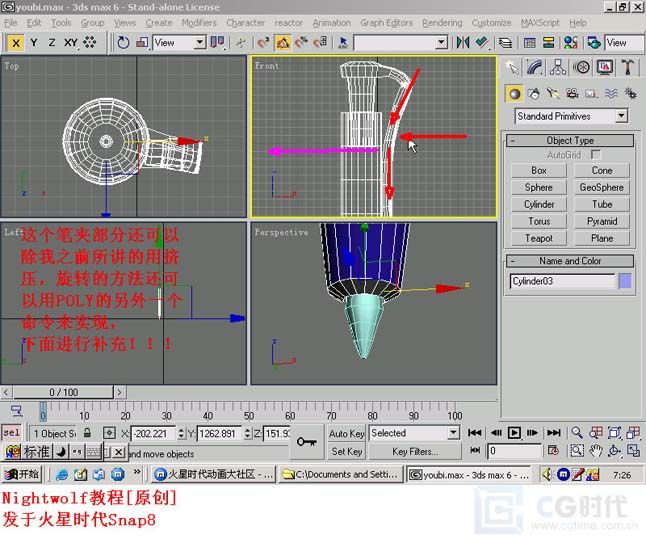Switch to the Create panel tab
646x539 pixels.
[x=513, y=67]
